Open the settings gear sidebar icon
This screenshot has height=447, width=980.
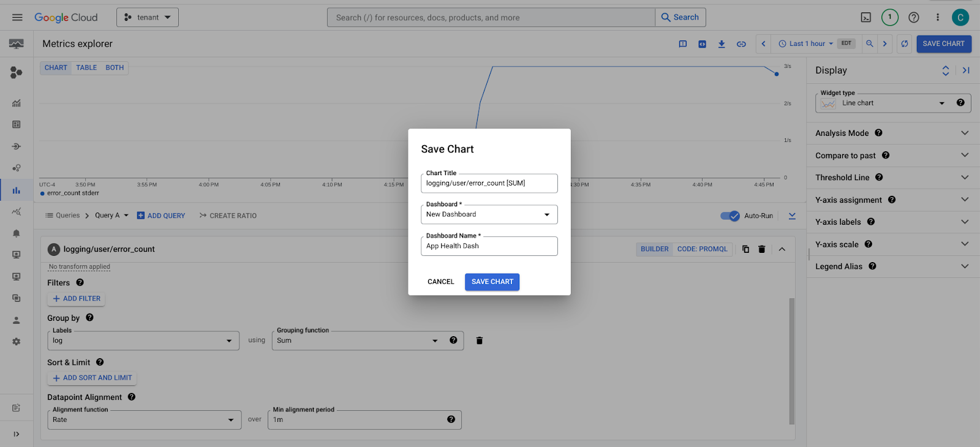[17, 342]
